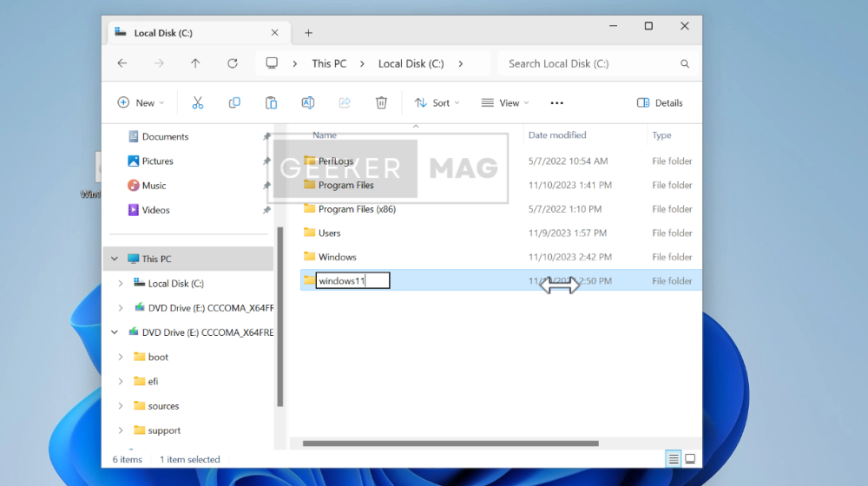Collapse DVD Drive (E:) CCCOMA_X64FRE node
Viewport: 868px width, 486px height.
115,332
